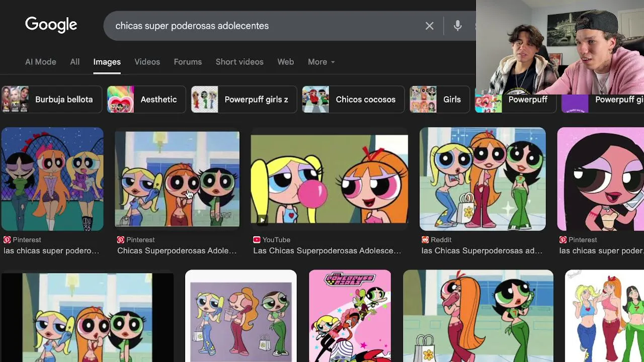Select the Images tab
The image size is (644, 362).
pos(107,62)
